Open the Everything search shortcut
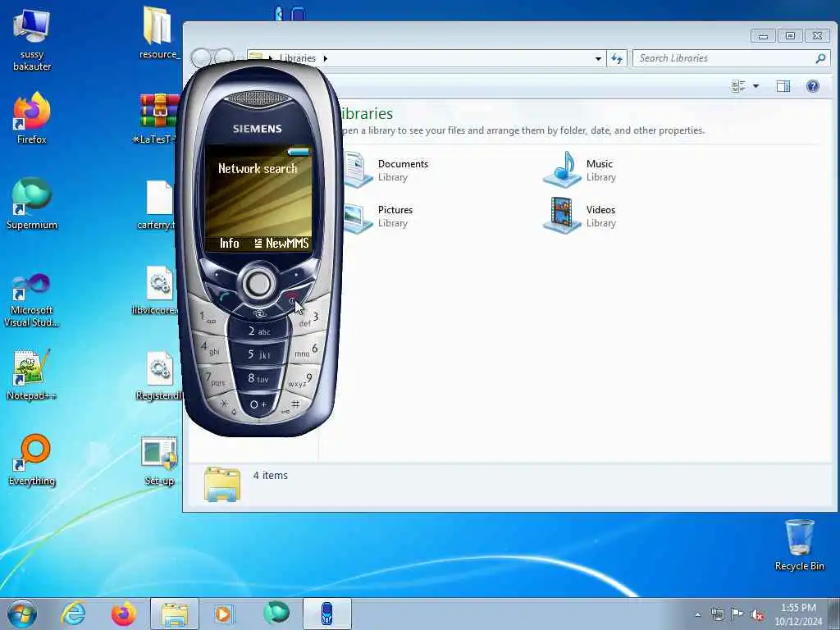This screenshot has height=630, width=840. point(32,460)
